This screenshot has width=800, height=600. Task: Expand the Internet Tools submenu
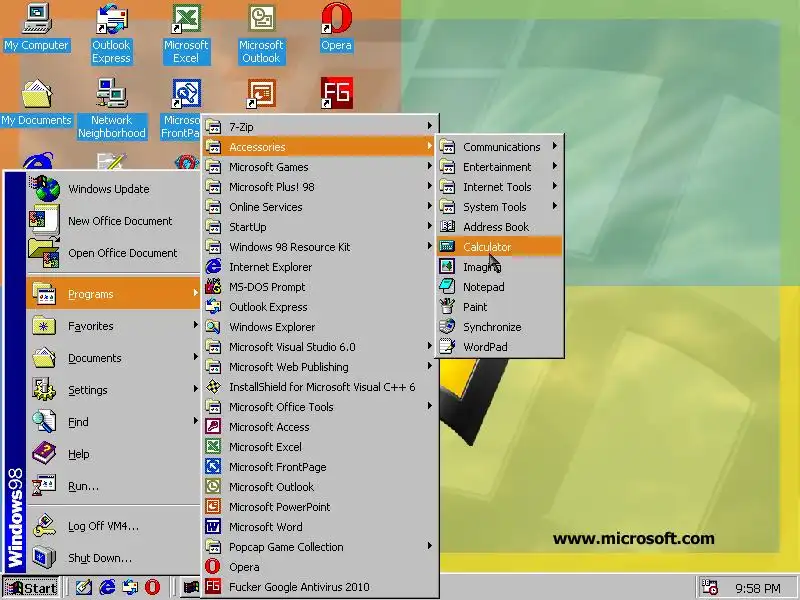click(500, 187)
